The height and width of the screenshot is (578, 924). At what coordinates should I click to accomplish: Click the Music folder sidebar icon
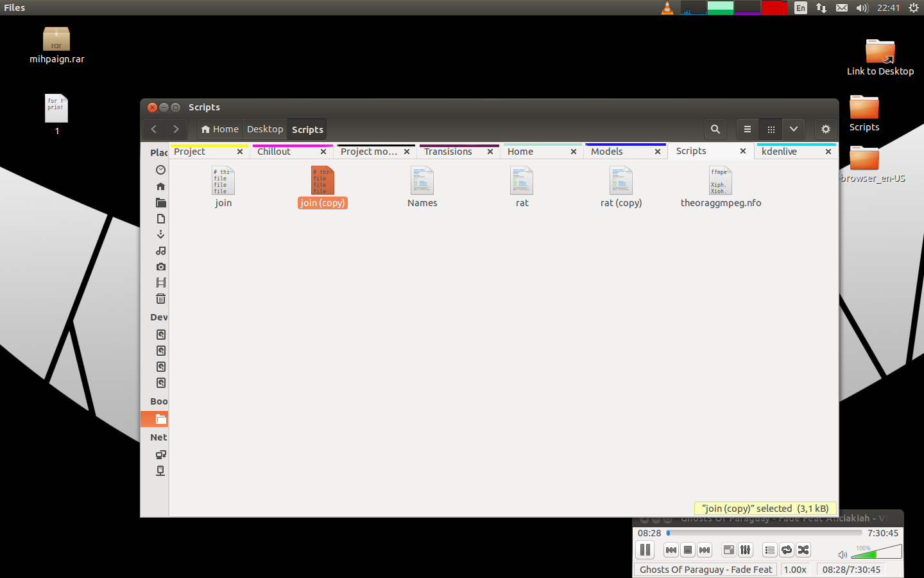tap(160, 250)
